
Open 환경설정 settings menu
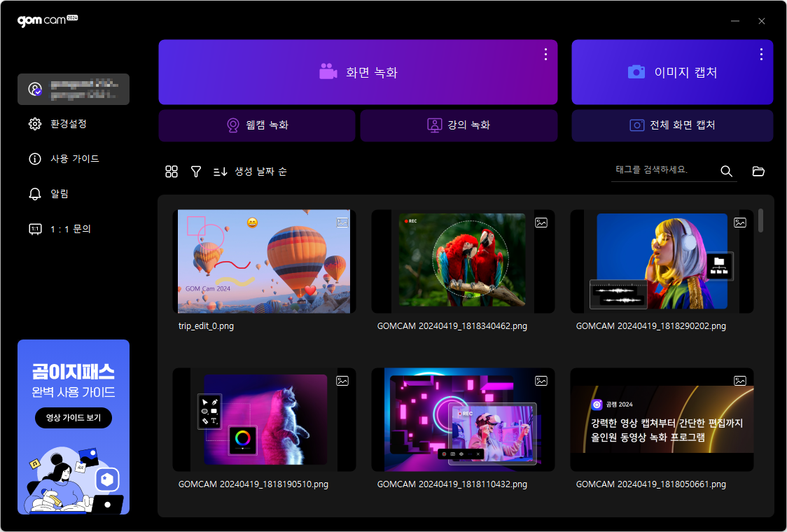(x=68, y=124)
